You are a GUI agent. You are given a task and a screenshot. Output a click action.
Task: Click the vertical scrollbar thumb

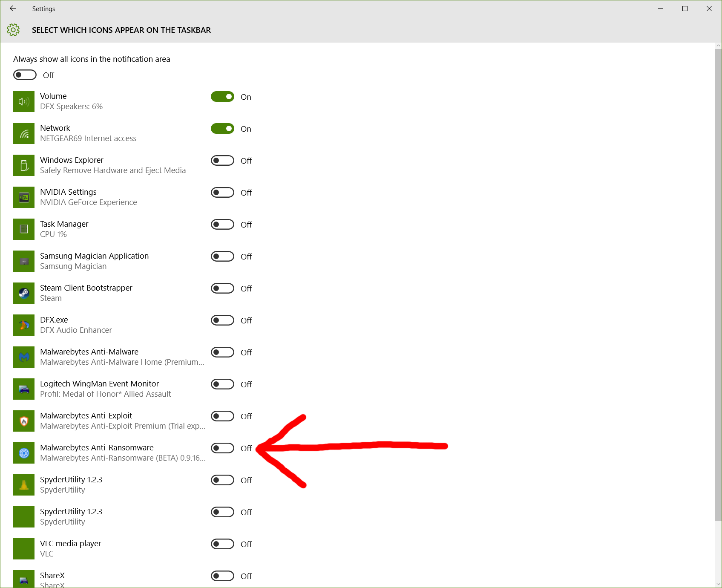(x=718, y=285)
